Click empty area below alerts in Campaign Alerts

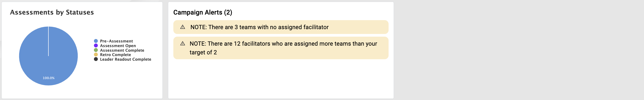coord(281,79)
